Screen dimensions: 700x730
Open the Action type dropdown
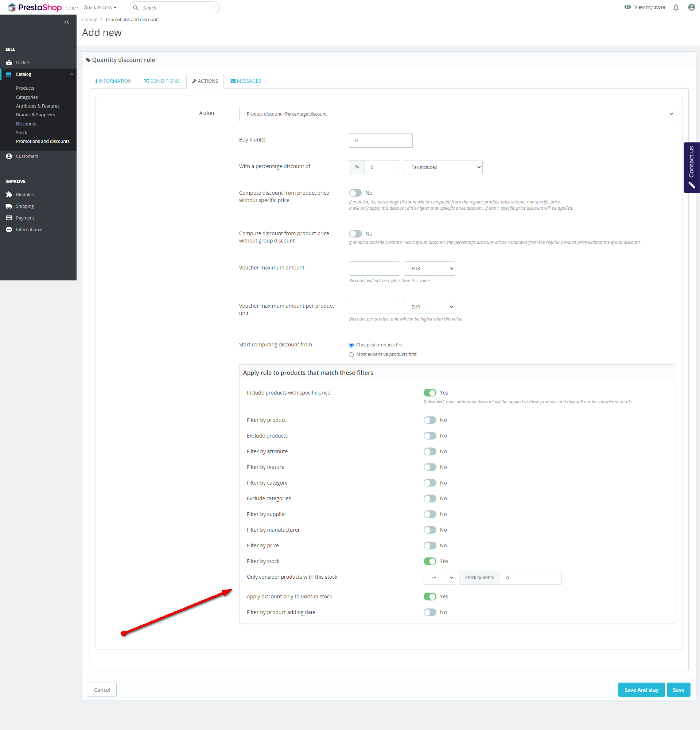click(x=456, y=114)
